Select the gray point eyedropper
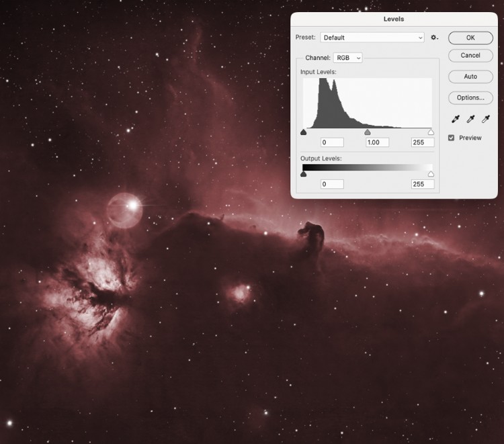 470,119
